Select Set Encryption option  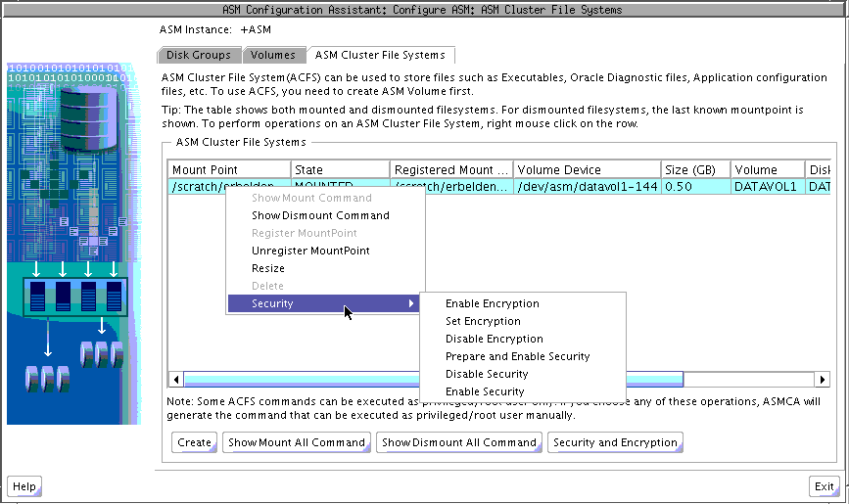coord(483,321)
